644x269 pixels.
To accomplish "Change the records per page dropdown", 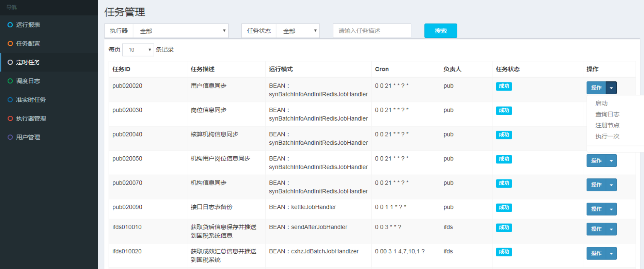I will [x=138, y=50].
